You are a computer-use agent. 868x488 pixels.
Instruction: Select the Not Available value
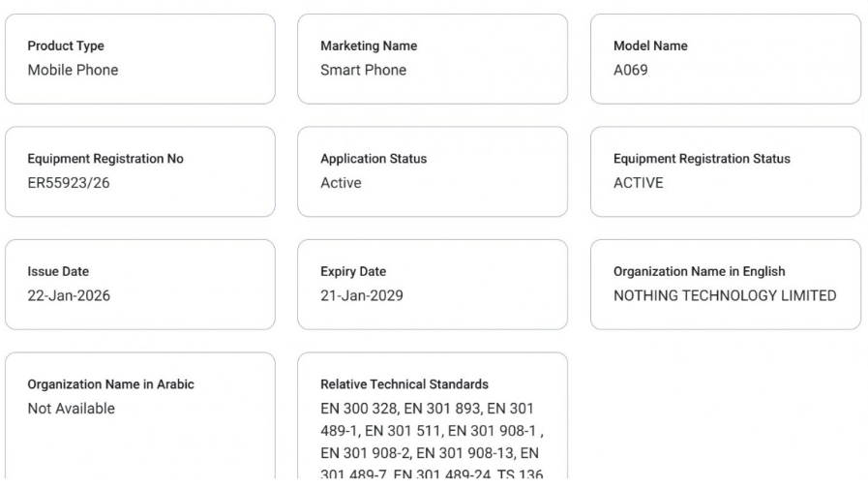(x=71, y=409)
